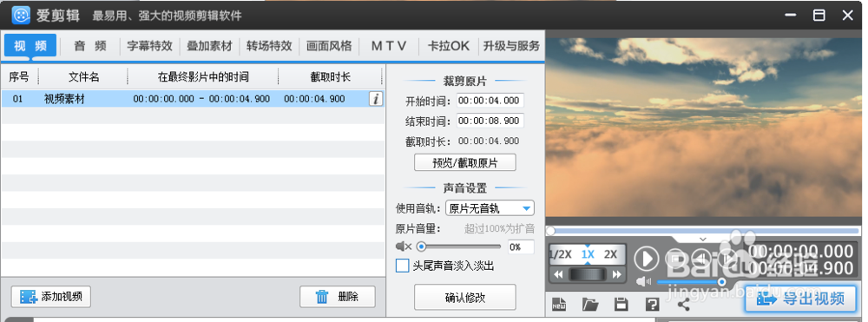Open the 使用音轨 dropdown

coord(490,208)
